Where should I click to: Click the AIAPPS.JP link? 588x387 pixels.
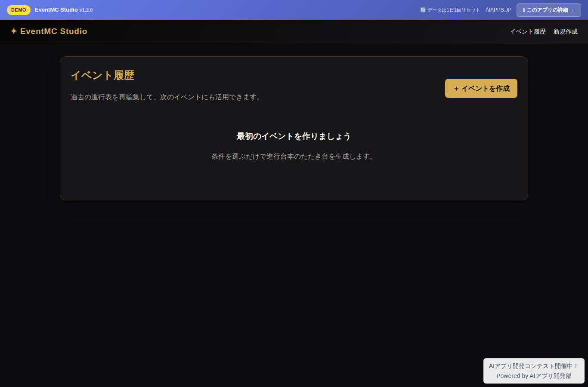pos(498,10)
